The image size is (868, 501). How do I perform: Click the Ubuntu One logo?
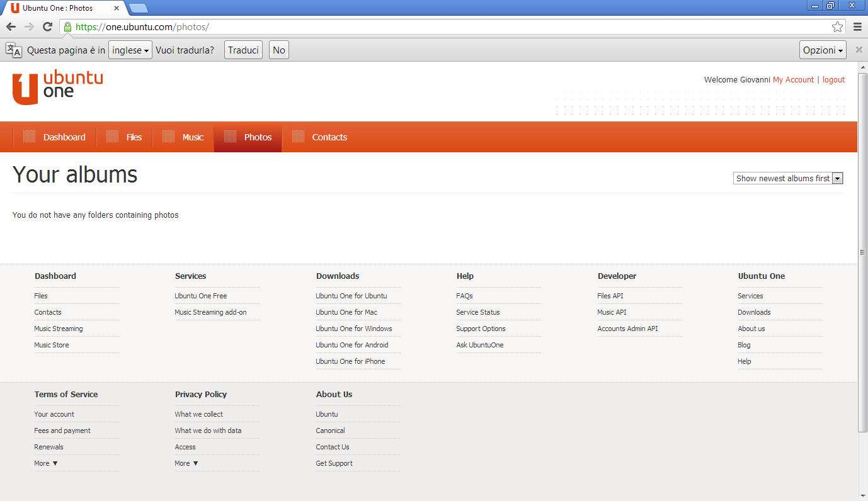[57, 87]
